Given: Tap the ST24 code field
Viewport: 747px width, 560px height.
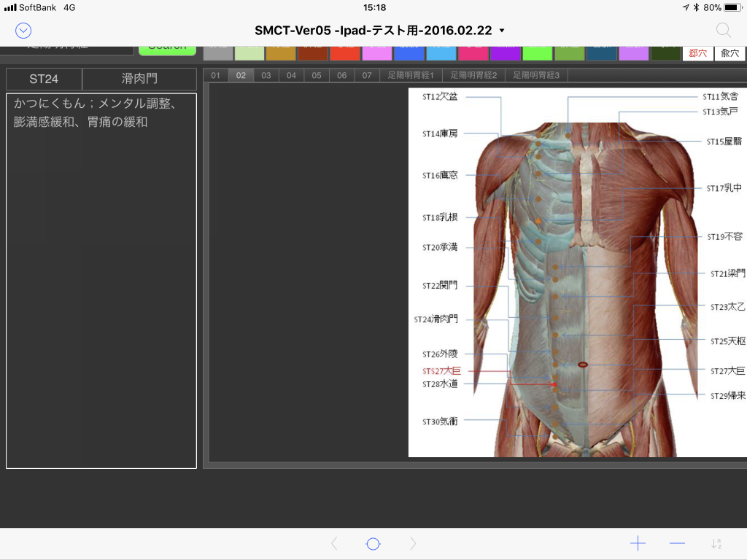Looking at the screenshot, I should pyautogui.click(x=44, y=79).
